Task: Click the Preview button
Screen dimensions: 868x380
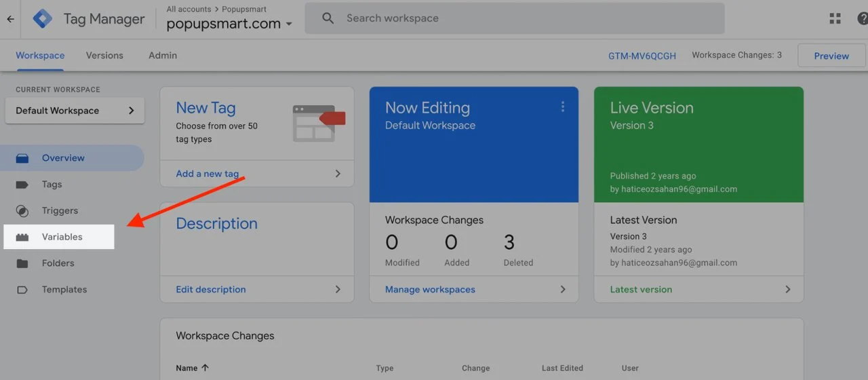Action: tap(831, 56)
